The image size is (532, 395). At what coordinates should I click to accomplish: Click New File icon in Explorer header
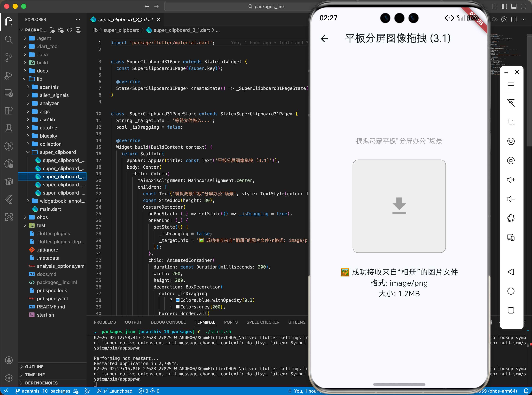coord(52,30)
